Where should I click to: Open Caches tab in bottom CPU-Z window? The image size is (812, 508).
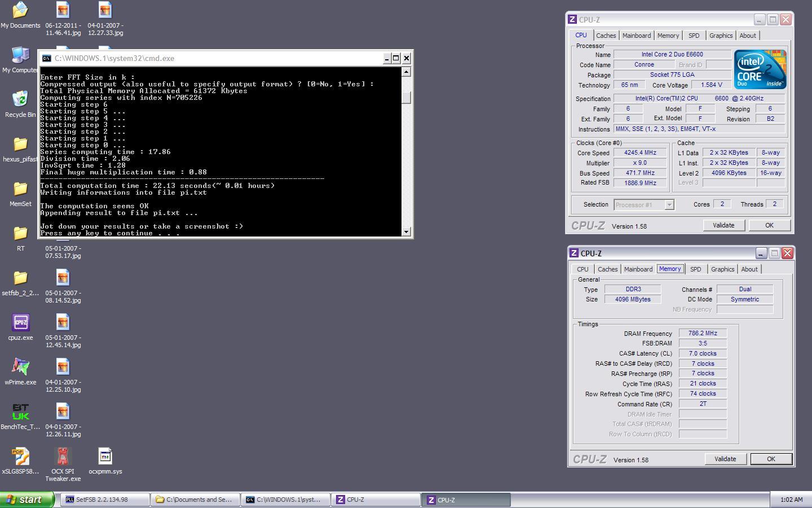(x=607, y=269)
